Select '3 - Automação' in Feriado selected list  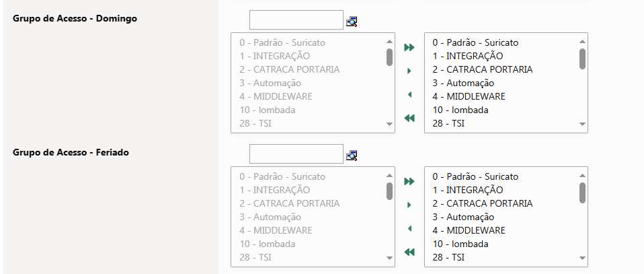click(463, 217)
